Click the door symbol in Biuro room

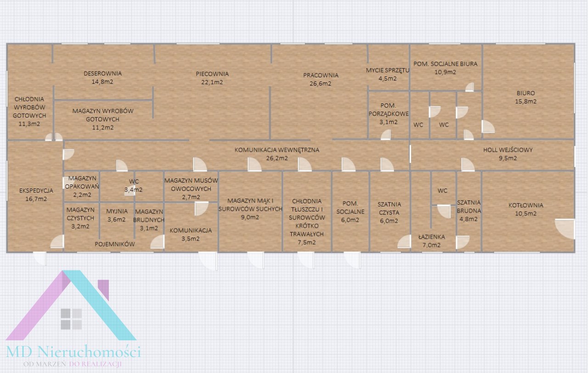(488, 126)
